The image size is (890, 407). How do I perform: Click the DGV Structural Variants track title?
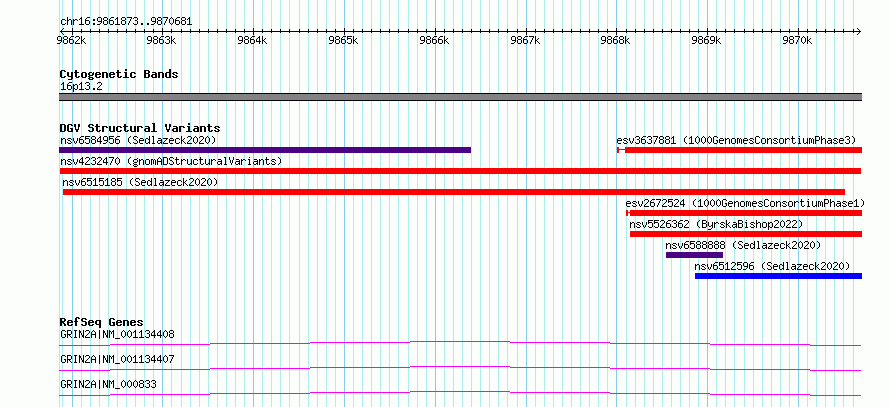(x=140, y=128)
